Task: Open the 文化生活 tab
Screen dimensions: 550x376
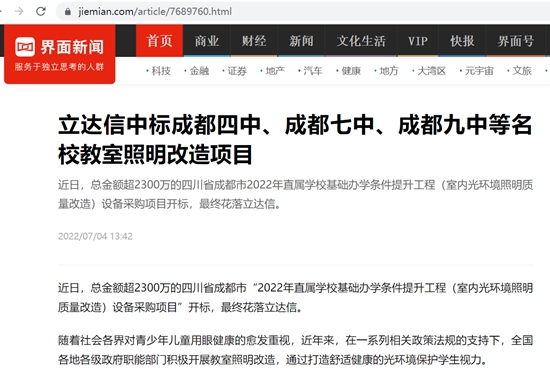Action: click(x=361, y=41)
